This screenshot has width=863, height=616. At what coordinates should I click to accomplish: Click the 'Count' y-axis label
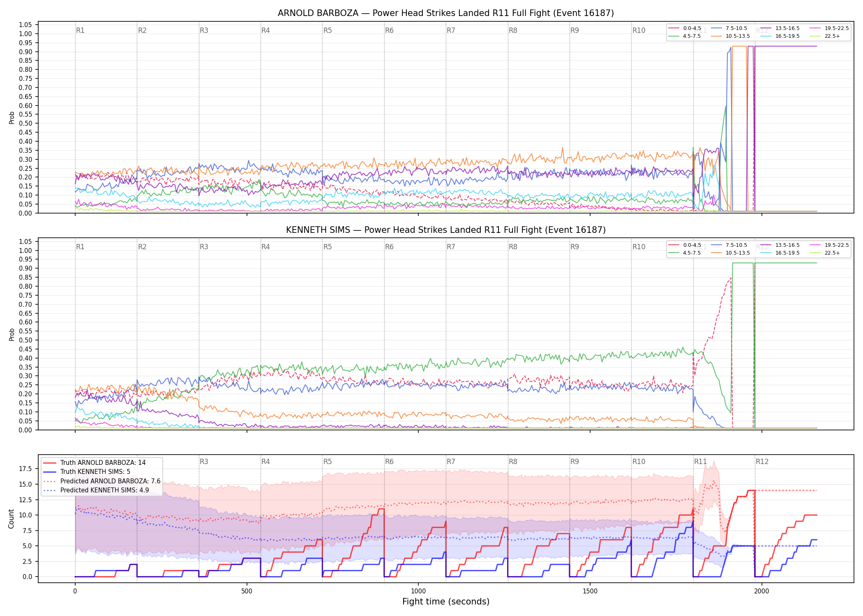click(11, 519)
